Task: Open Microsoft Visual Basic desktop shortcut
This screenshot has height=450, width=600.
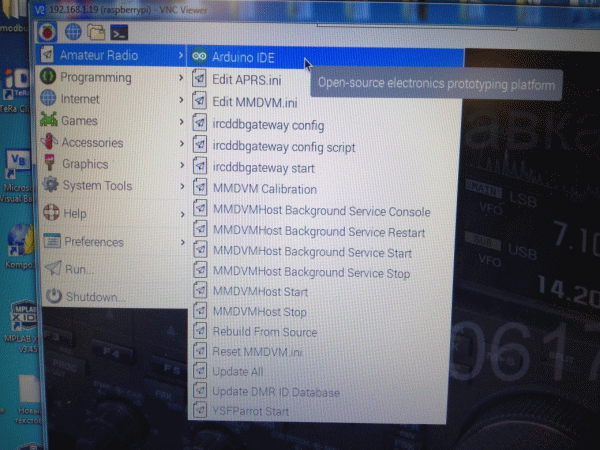Action: 17,176
